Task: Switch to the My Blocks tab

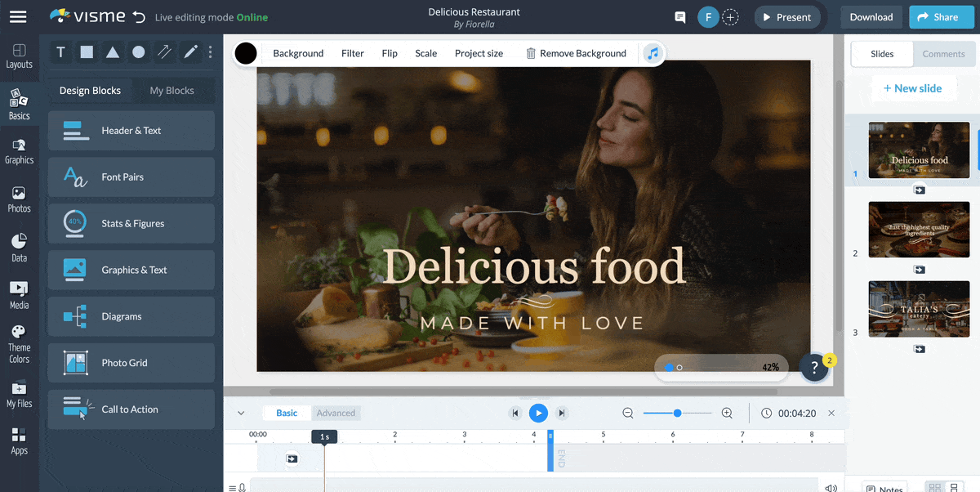Action: [171, 91]
